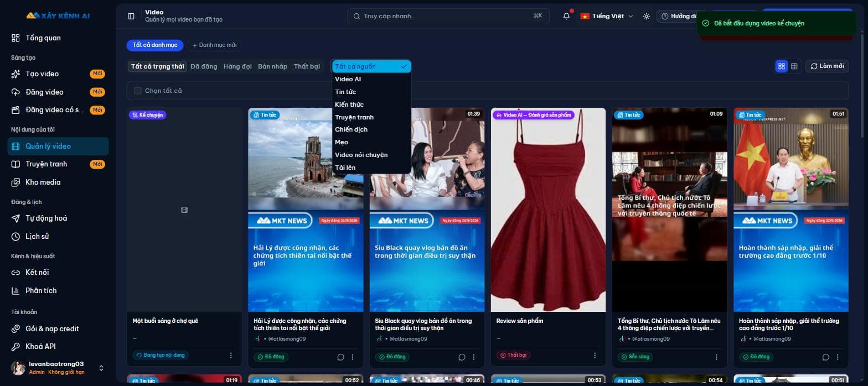Click the Xây Kênh AI logo
868x386 pixels.
58,15
